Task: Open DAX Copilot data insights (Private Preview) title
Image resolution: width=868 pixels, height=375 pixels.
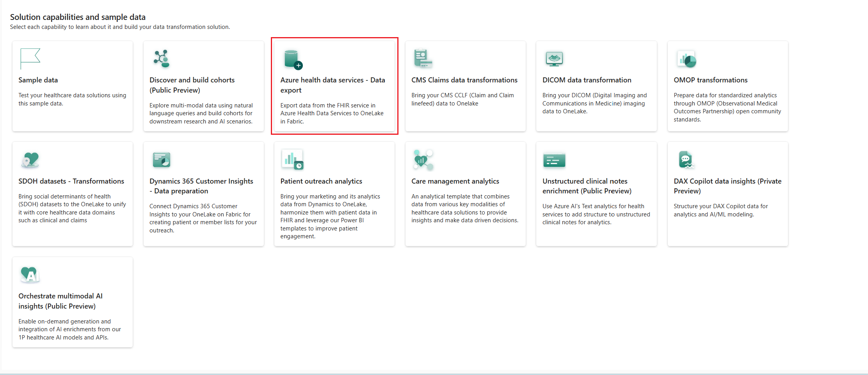Action: coord(727,186)
